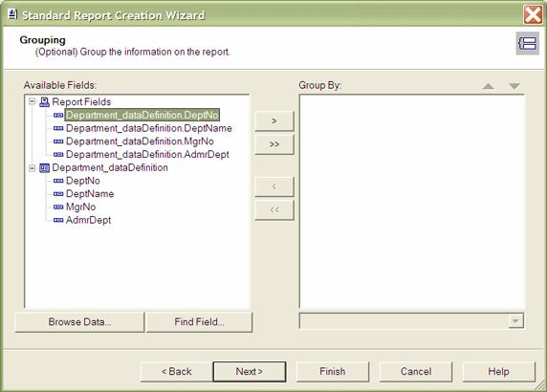Open Help for the wizard
The image size is (547, 392).
[498, 371]
